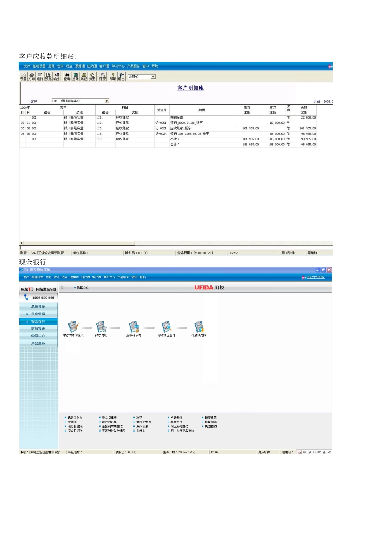Open 往来 menu in ledger window
The image size is (392, 555).
point(61,66)
